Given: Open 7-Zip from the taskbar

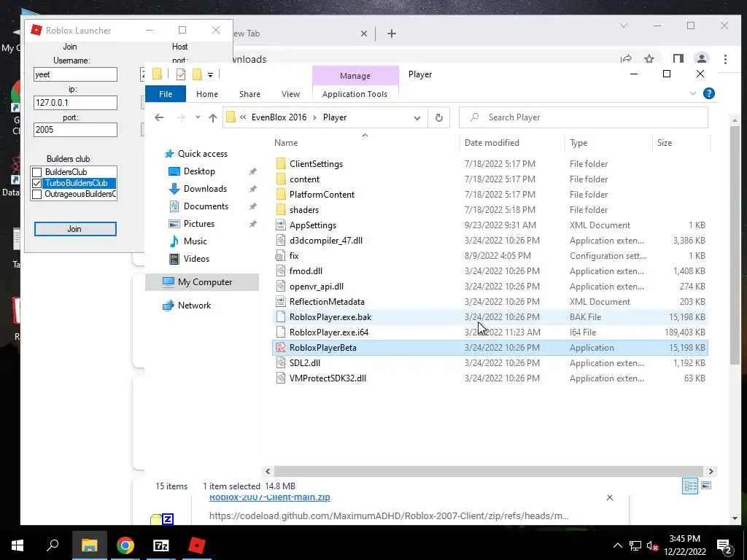Looking at the screenshot, I should 161,545.
